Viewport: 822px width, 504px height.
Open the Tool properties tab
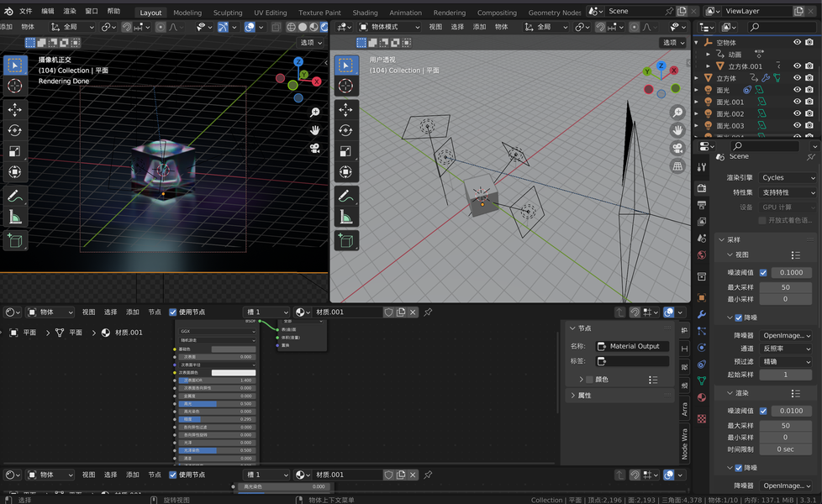coord(702,167)
